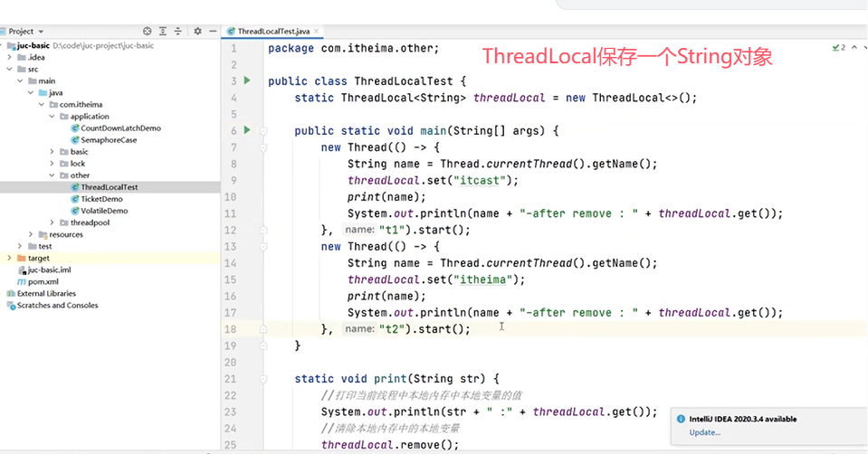
Task: Click the VolatileDemo class icon
Action: pyautogui.click(x=75, y=211)
